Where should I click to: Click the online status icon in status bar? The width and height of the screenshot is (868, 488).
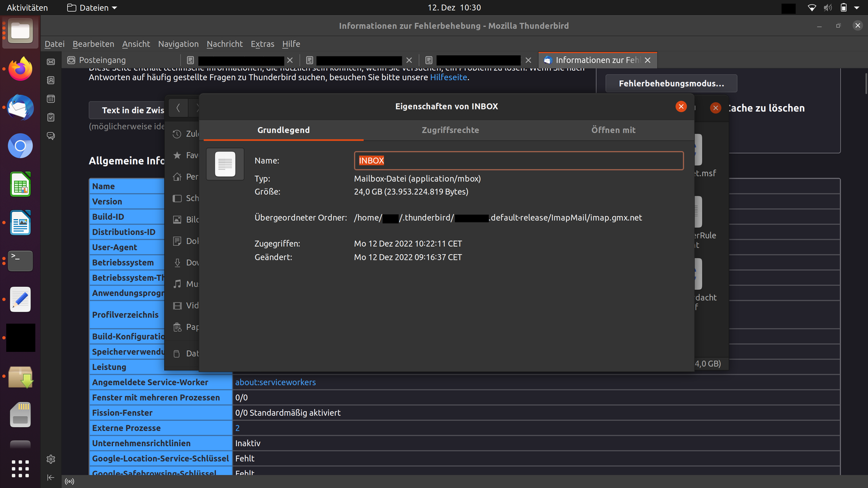[x=70, y=482]
